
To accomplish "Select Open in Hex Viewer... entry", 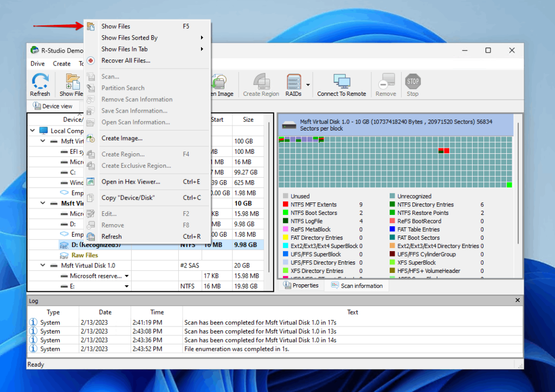I will [147, 182].
